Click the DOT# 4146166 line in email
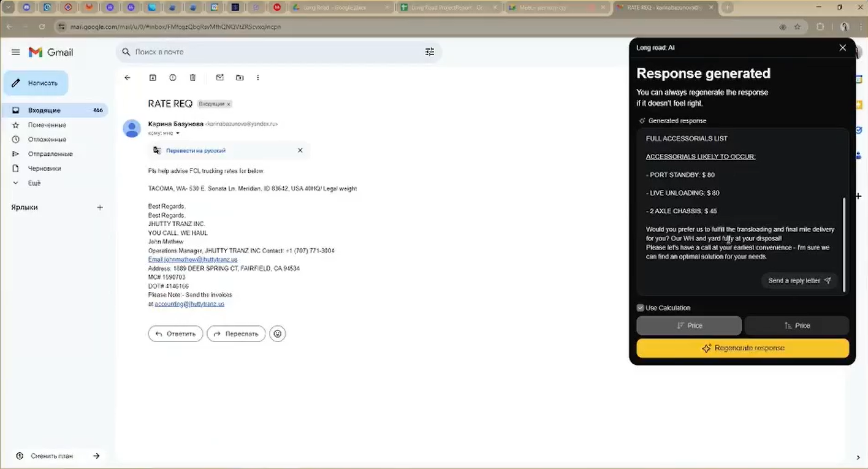Image resolution: width=868 pixels, height=469 pixels. [169, 286]
